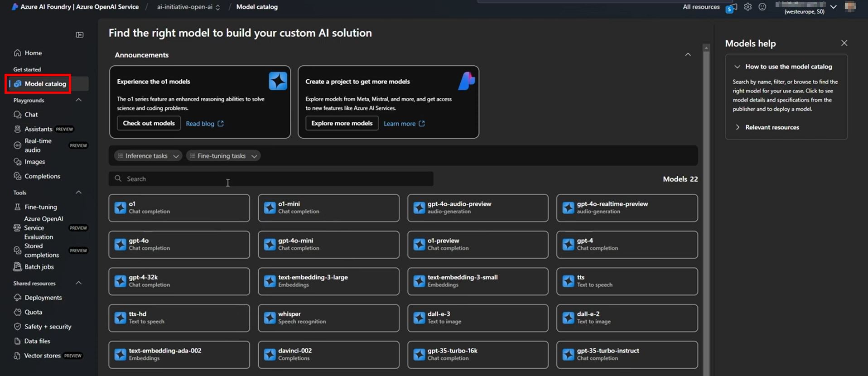
Task: Expand the Relevant resources section
Action: (737, 127)
